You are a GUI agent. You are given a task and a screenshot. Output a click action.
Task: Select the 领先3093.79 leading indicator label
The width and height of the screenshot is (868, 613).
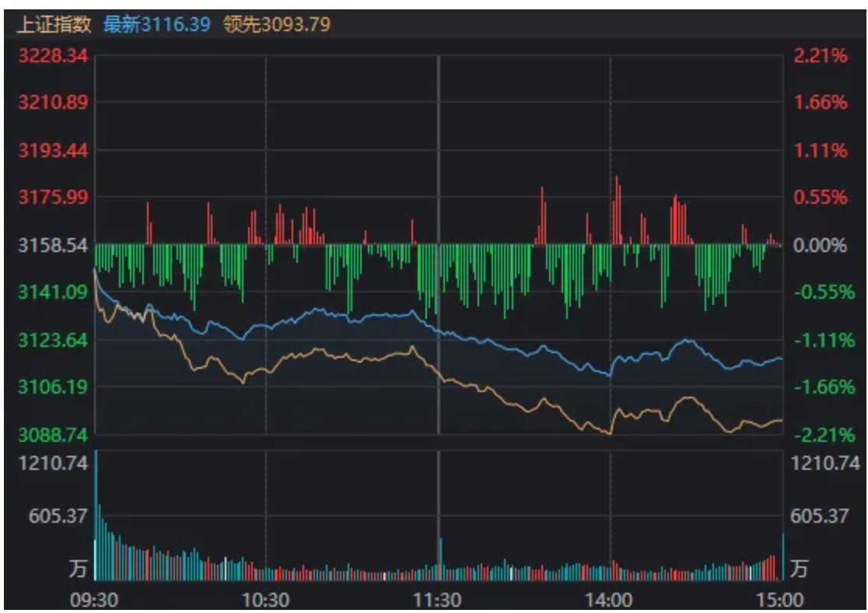[x=277, y=24]
